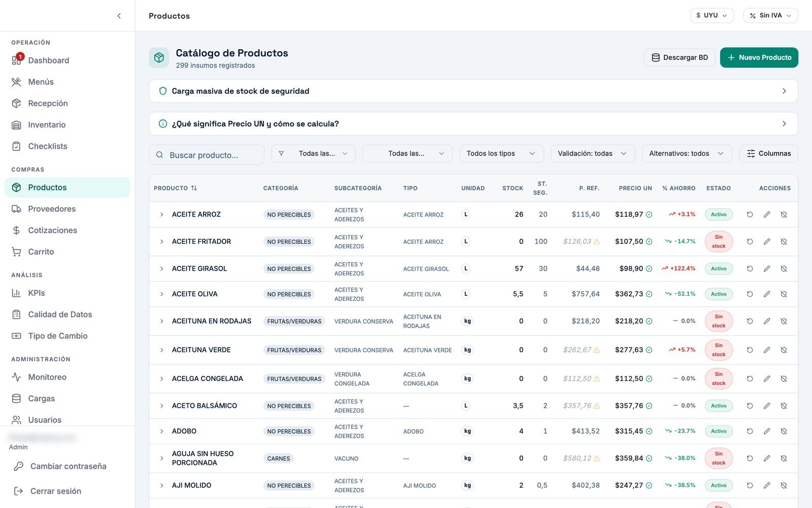Click the Activo badge for ACEITE GIRASOL
Image resolution: width=812 pixels, height=508 pixels.
[x=719, y=269]
